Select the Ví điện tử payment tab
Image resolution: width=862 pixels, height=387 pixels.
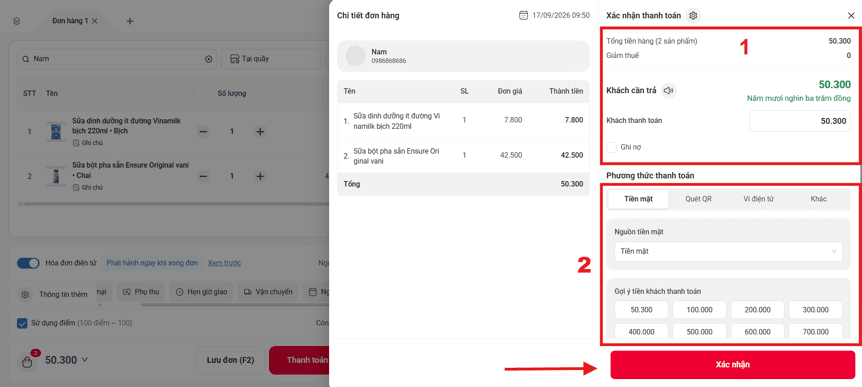point(759,199)
